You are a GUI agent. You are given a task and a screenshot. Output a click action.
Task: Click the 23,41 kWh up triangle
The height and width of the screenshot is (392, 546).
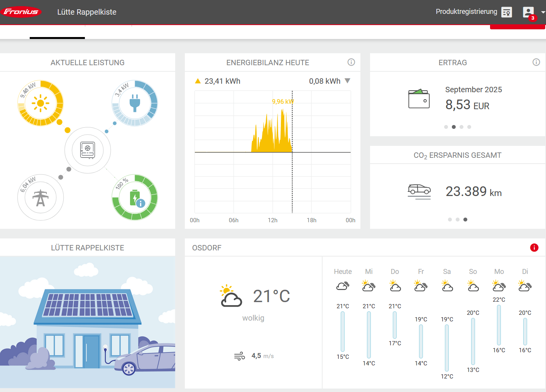click(198, 81)
